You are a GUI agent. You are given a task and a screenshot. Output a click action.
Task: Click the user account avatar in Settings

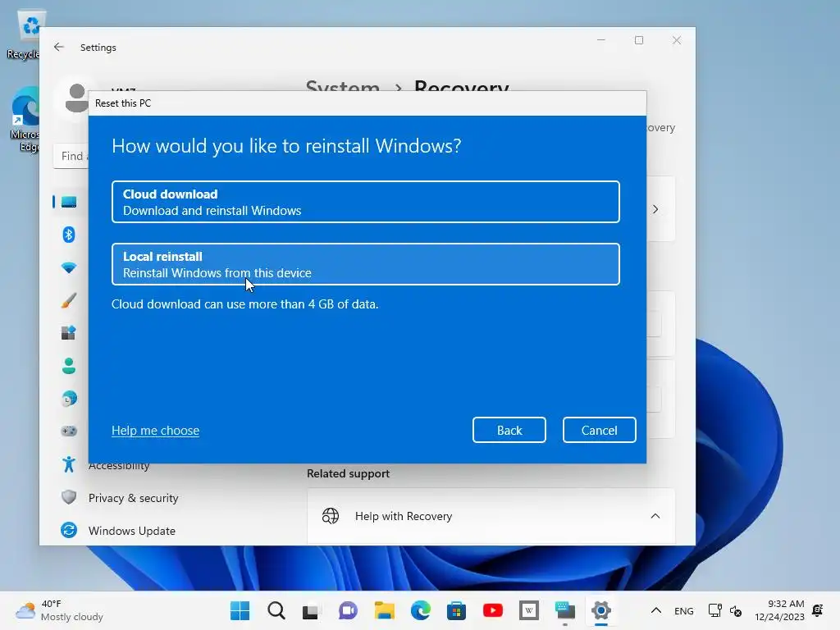tap(76, 98)
